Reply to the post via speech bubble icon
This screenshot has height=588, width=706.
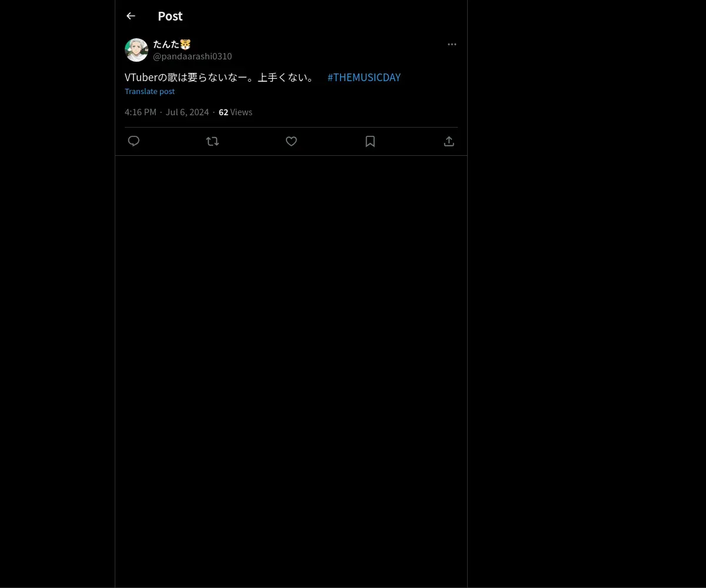click(x=134, y=141)
